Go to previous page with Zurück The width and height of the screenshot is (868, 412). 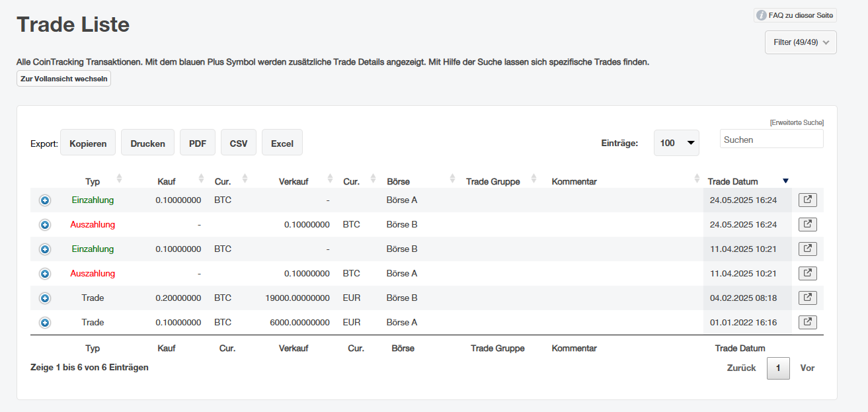741,368
